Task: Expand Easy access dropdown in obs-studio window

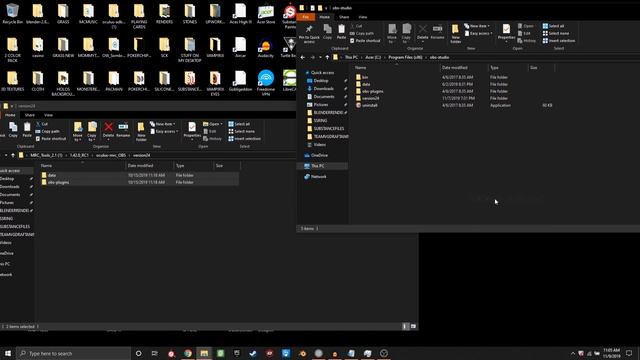Action: pyautogui.click(x=478, y=33)
